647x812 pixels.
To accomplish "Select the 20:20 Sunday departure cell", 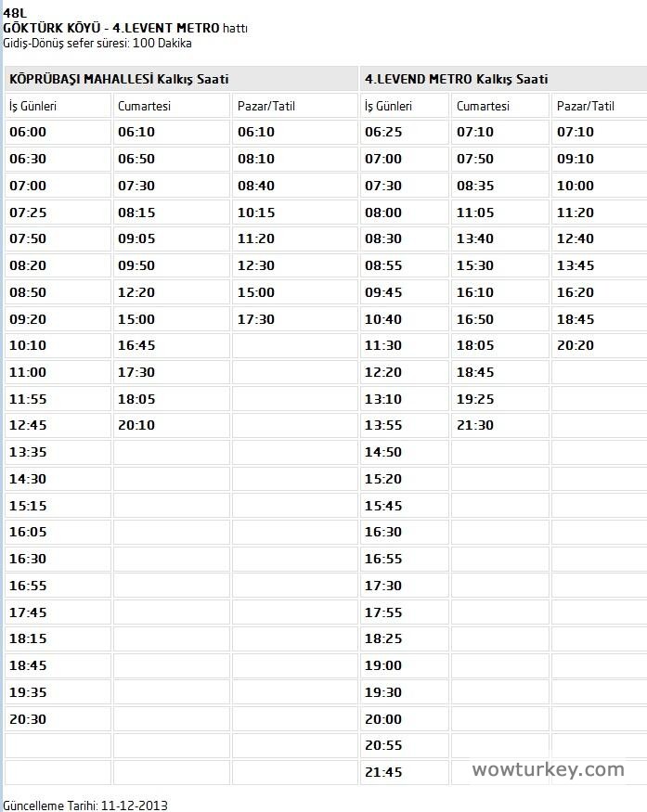I will [x=576, y=345].
